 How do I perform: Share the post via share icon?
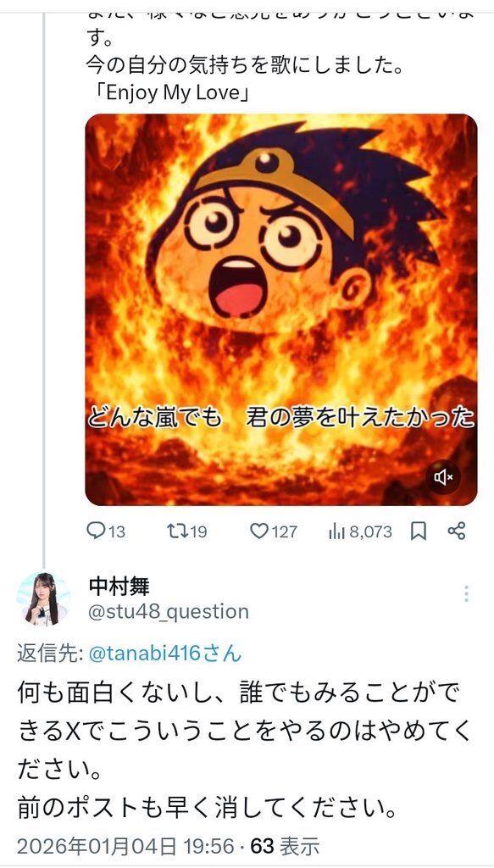457,531
